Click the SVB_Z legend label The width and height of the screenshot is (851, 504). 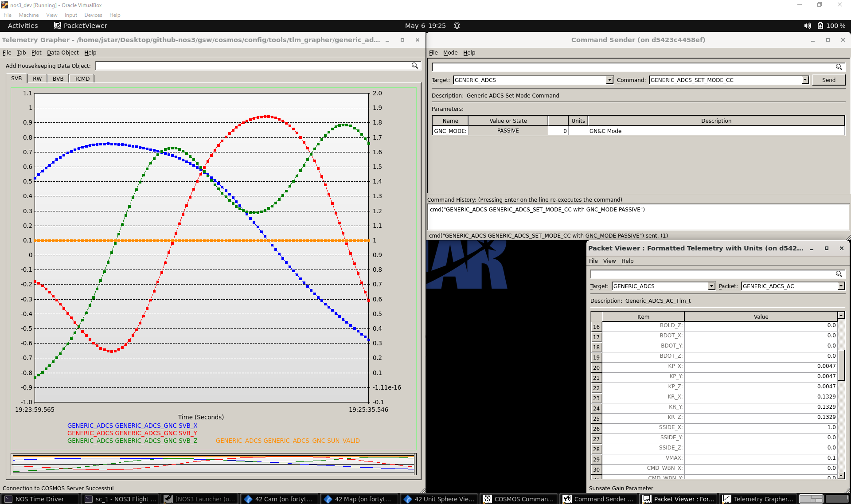pos(132,441)
